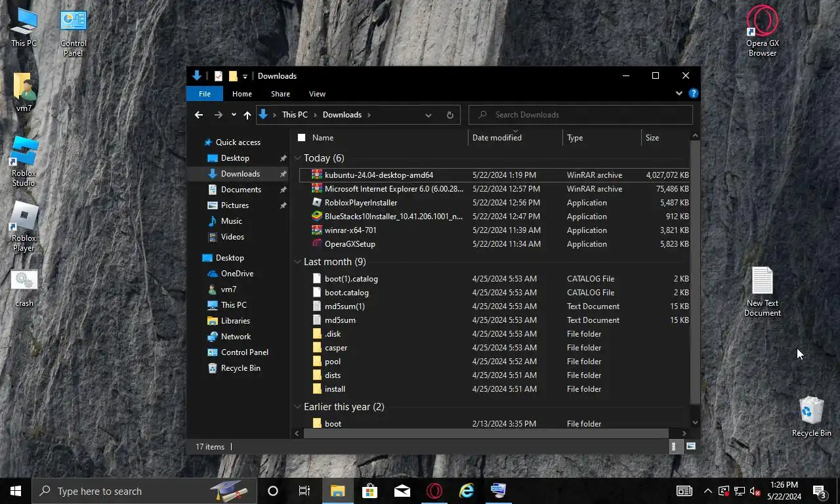Expand This PC breadcrumb arrow

(x=315, y=115)
